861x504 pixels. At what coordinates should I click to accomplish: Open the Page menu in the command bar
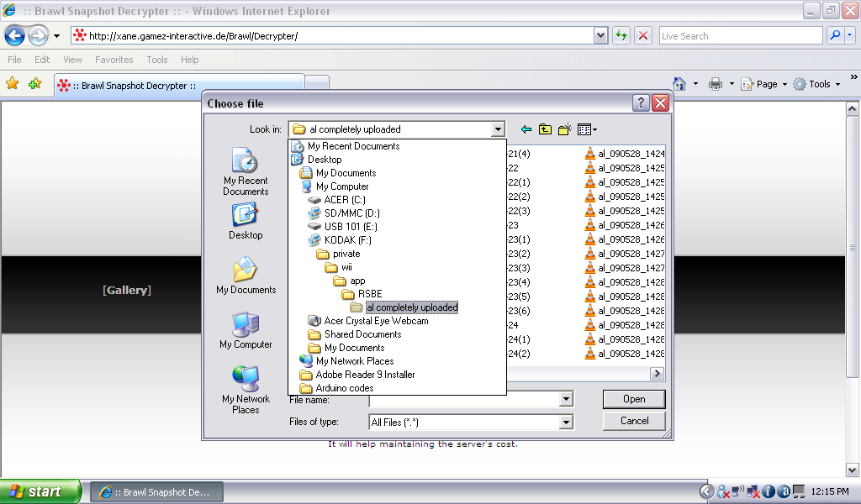(763, 84)
